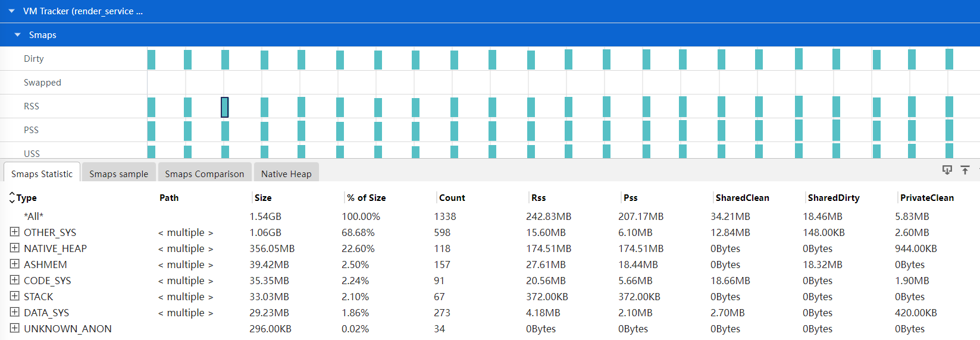This screenshot has width=980, height=340.
Task: Expand the OTHER_SYS row
Action: coord(15,232)
